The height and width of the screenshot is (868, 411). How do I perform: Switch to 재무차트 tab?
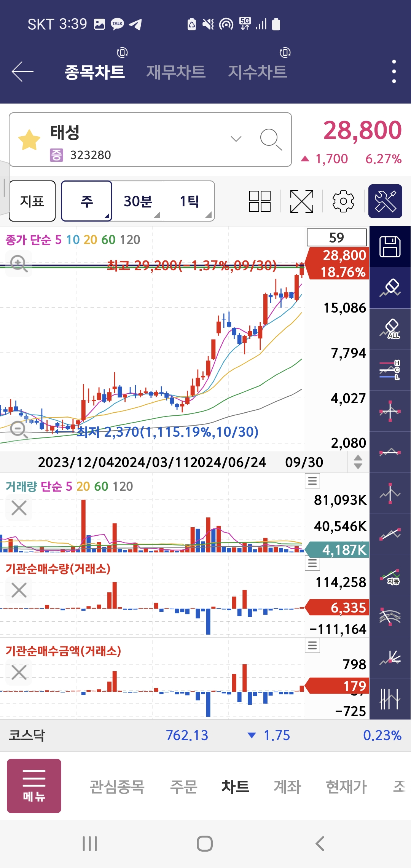tap(176, 72)
